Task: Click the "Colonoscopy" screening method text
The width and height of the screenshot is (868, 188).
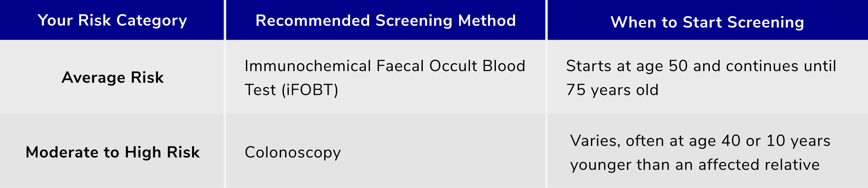Action: click(x=293, y=152)
